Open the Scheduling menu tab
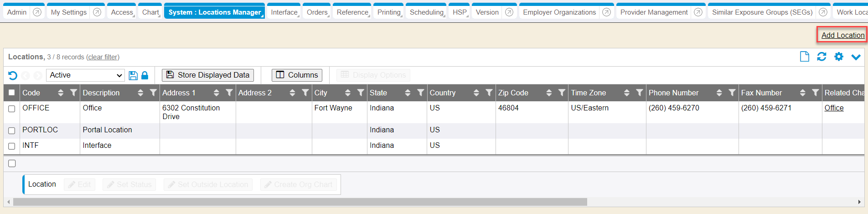 pos(426,12)
